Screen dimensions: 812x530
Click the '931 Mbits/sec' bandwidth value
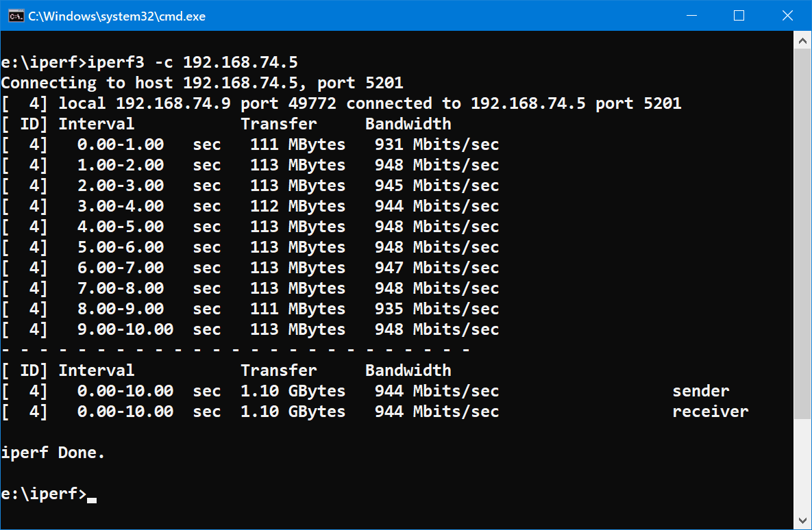(436, 144)
